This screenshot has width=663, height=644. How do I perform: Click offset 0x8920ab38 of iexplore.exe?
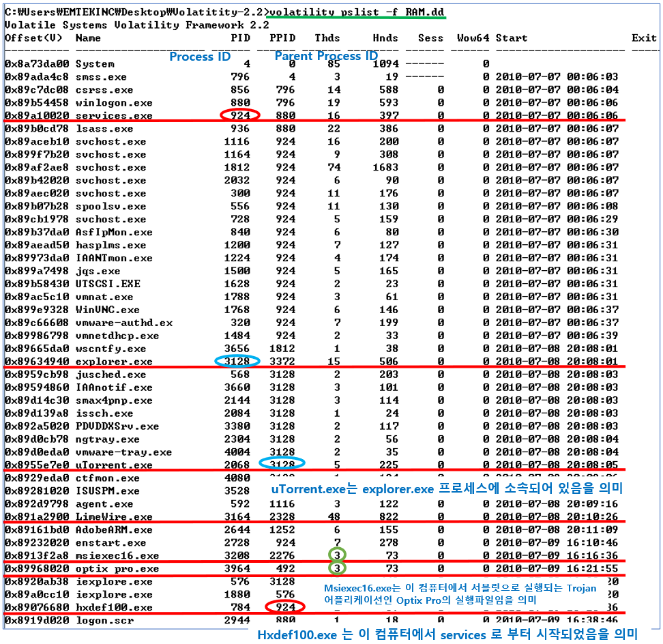tap(37, 582)
